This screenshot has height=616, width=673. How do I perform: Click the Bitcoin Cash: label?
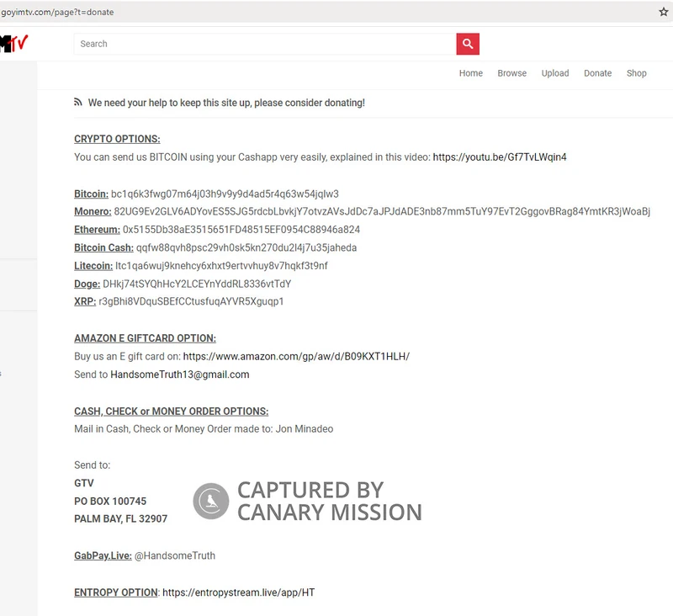click(103, 247)
